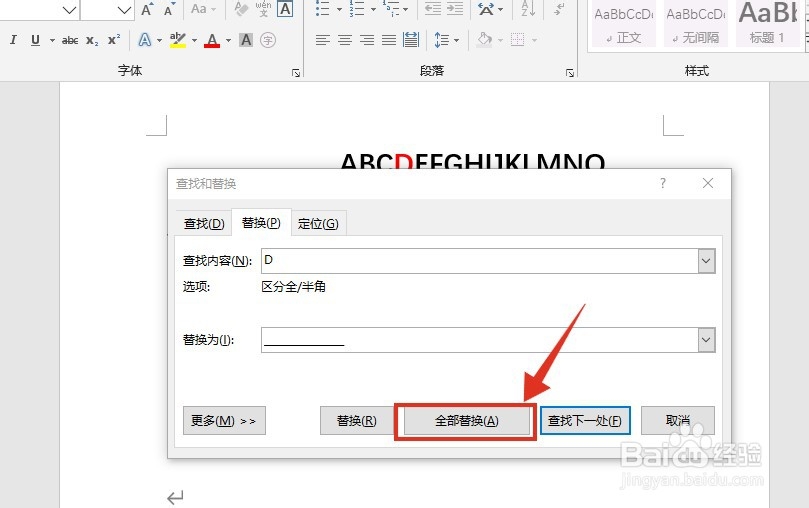The height and width of the screenshot is (508, 809).
Task: Expand the font size dropdown
Action: pos(124,9)
